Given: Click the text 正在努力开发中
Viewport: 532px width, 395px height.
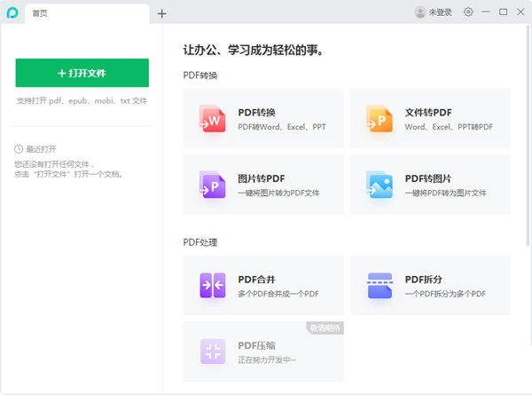Looking at the screenshot, I should tap(267, 359).
